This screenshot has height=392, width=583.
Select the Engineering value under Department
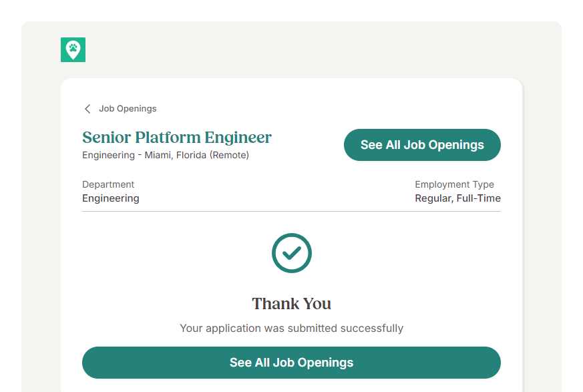click(111, 198)
